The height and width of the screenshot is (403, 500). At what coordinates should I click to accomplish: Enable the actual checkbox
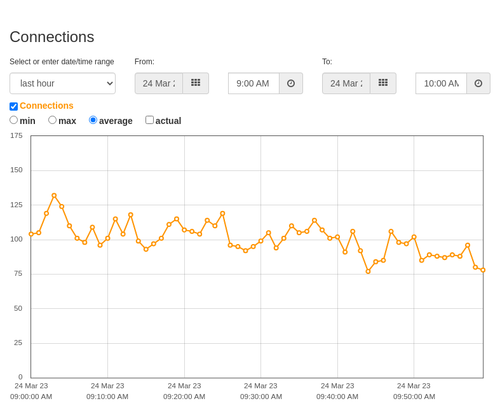pyautogui.click(x=150, y=120)
